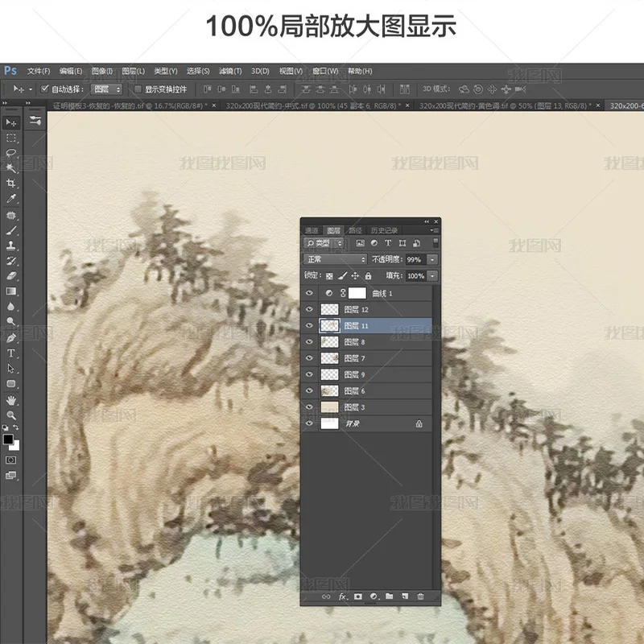644x644 pixels.
Task: Open Auto-Select 图层 dropdown
Action: (106, 89)
